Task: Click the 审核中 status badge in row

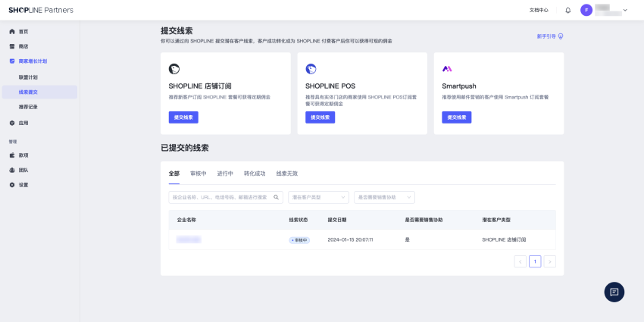Action: click(299, 240)
